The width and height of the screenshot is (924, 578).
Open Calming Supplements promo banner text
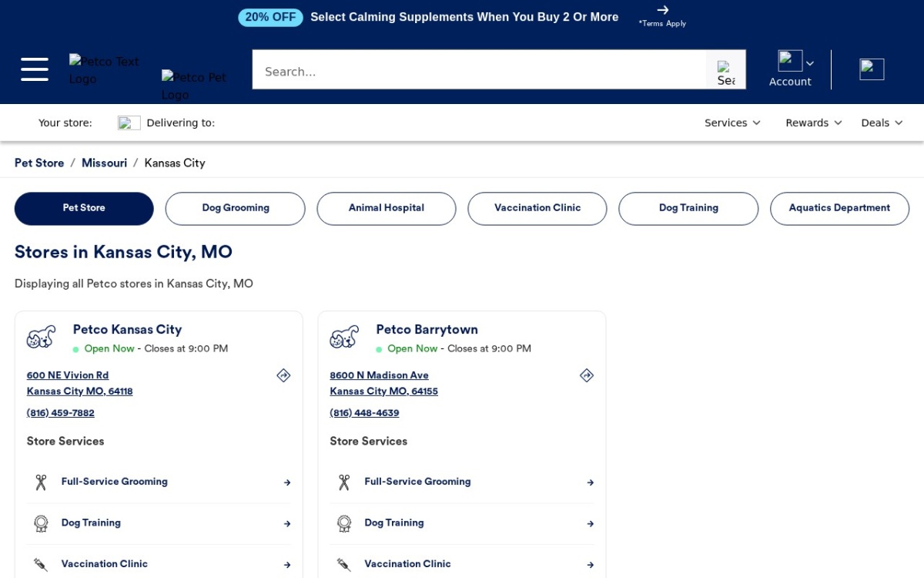click(x=464, y=17)
